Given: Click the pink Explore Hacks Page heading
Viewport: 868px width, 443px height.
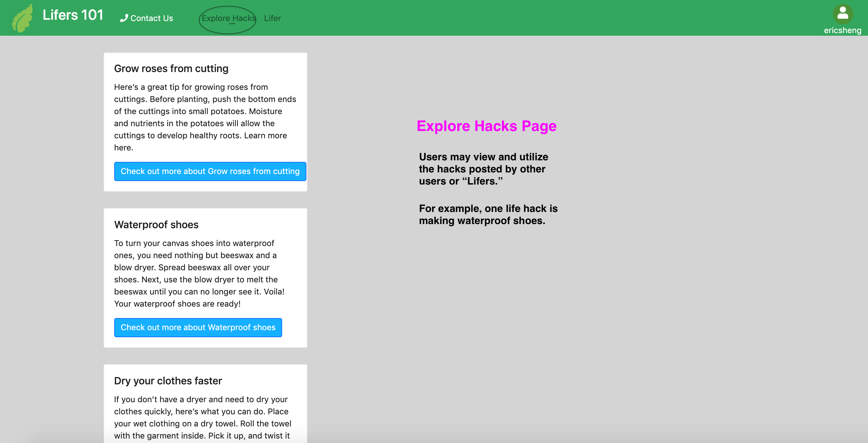Looking at the screenshot, I should (x=486, y=126).
